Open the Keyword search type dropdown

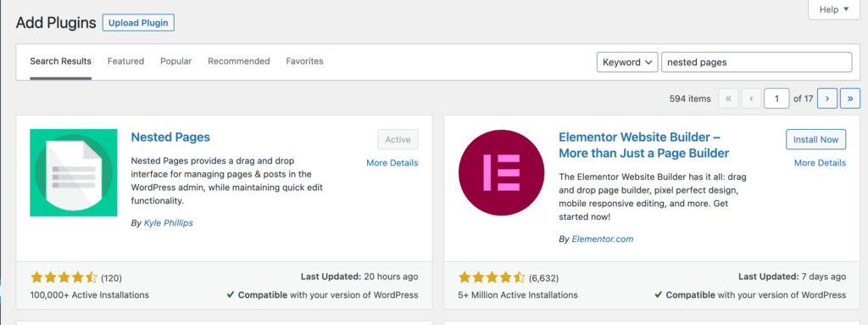coord(627,62)
